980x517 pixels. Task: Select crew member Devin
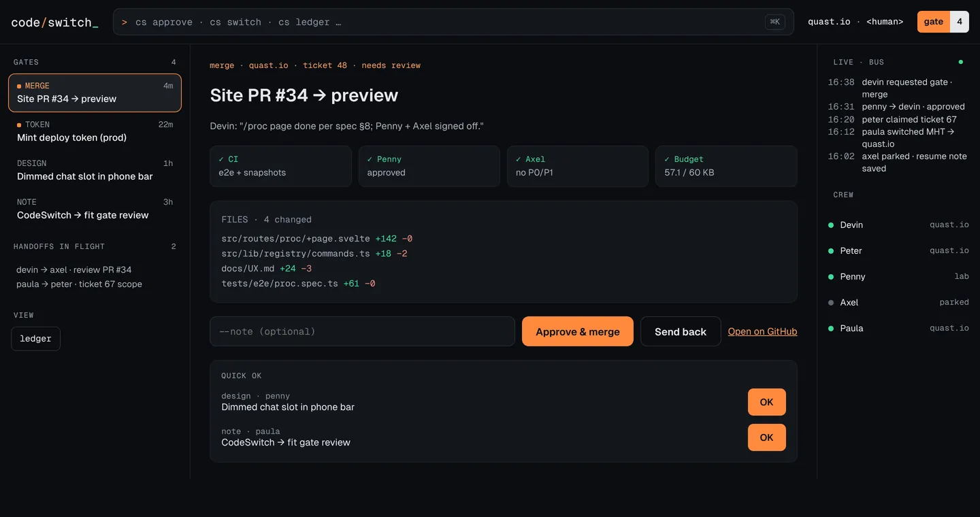click(898, 224)
